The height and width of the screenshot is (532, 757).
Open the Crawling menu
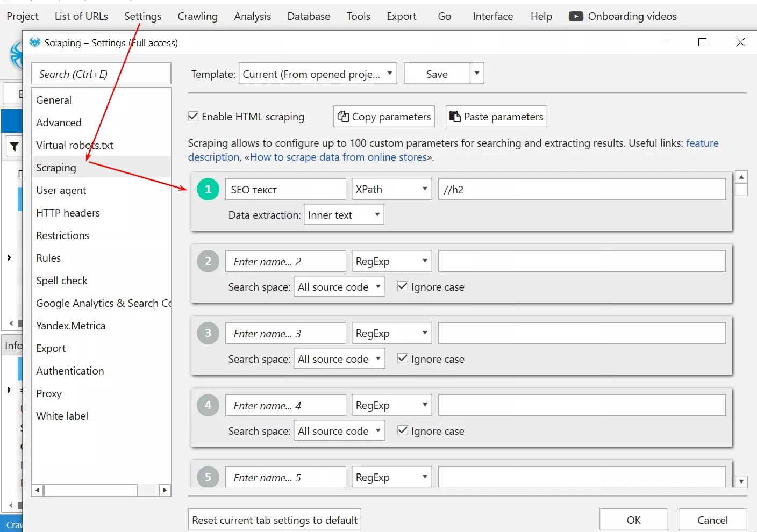[198, 16]
